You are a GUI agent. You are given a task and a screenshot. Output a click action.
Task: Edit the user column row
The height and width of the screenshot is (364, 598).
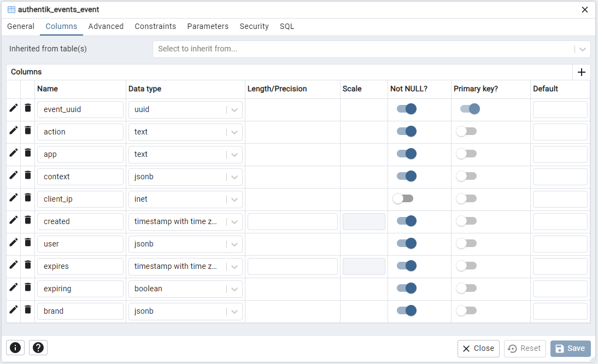13,243
